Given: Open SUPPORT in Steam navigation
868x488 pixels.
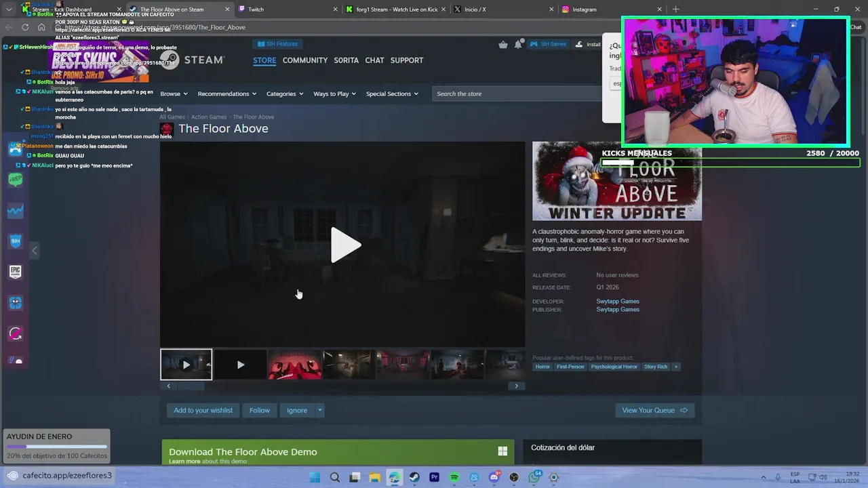Looking at the screenshot, I should [407, 60].
